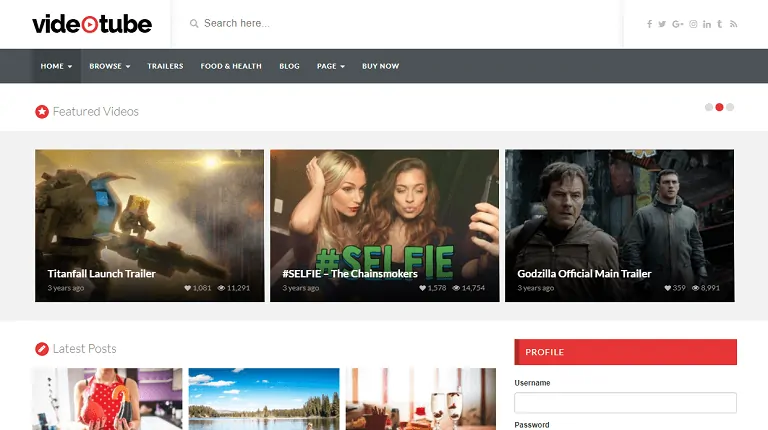The width and height of the screenshot is (768, 430).
Task: Open the LinkedIn icon in header
Action: [x=707, y=24]
